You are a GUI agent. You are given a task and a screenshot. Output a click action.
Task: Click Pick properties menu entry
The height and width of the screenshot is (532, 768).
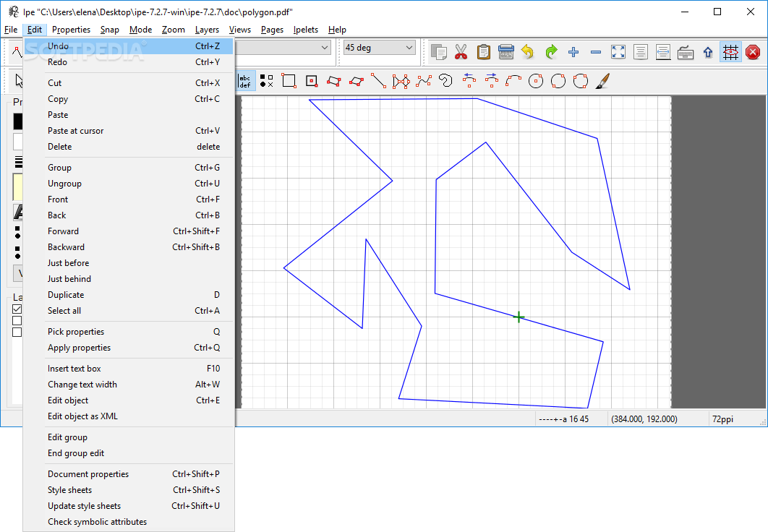click(x=128, y=332)
